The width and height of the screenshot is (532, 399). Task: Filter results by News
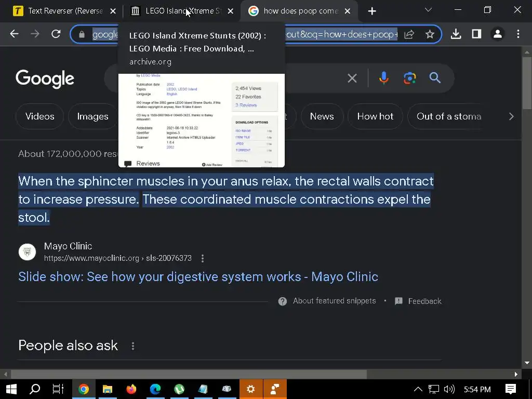pos(322,116)
